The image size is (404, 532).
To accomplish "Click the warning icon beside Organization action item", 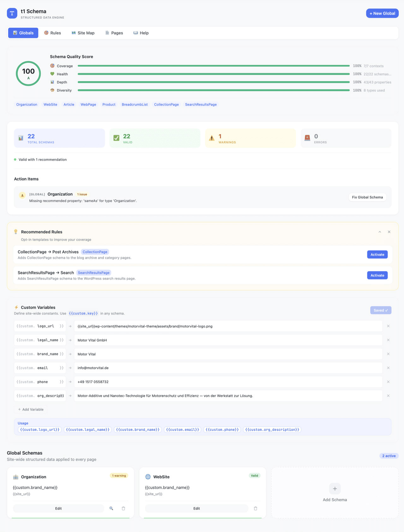I will tap(22, 196).
